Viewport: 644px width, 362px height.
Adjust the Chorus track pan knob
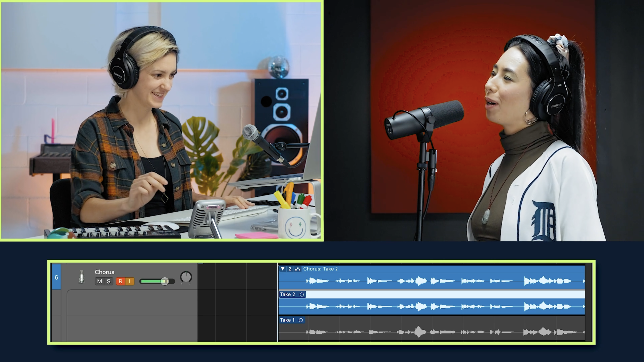click(x=186, y=277)
